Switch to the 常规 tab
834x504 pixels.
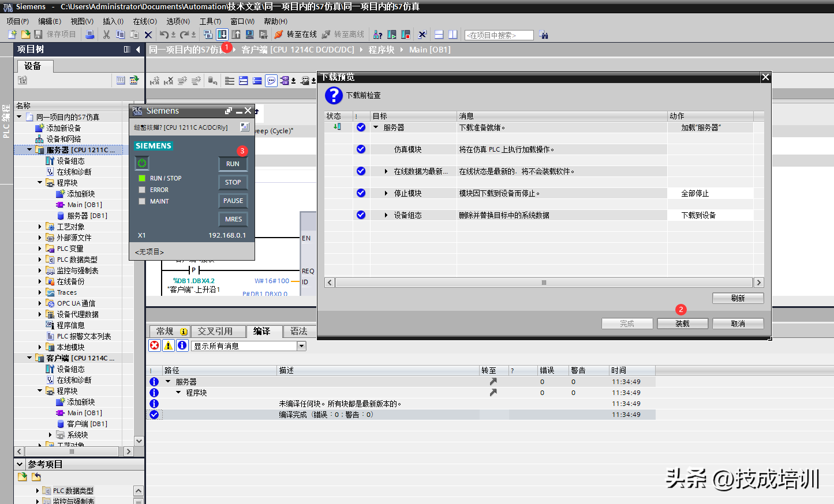point(170,332)
